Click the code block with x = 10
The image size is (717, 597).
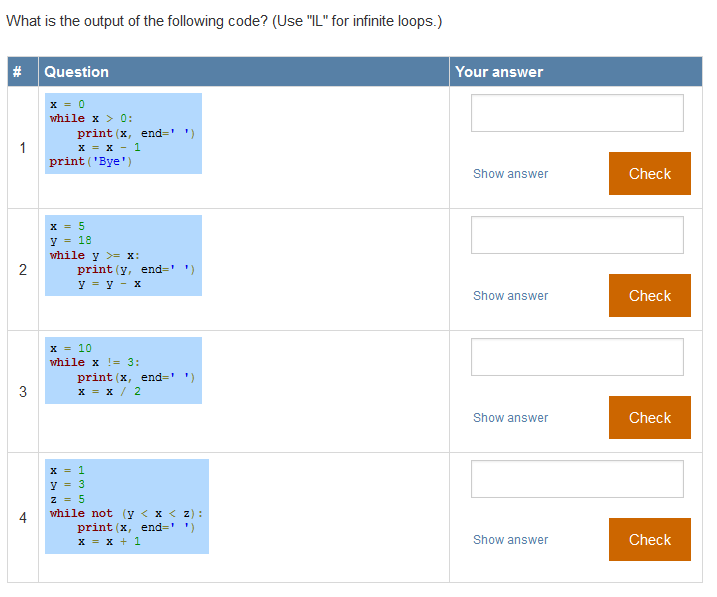(x=123, y=370)
